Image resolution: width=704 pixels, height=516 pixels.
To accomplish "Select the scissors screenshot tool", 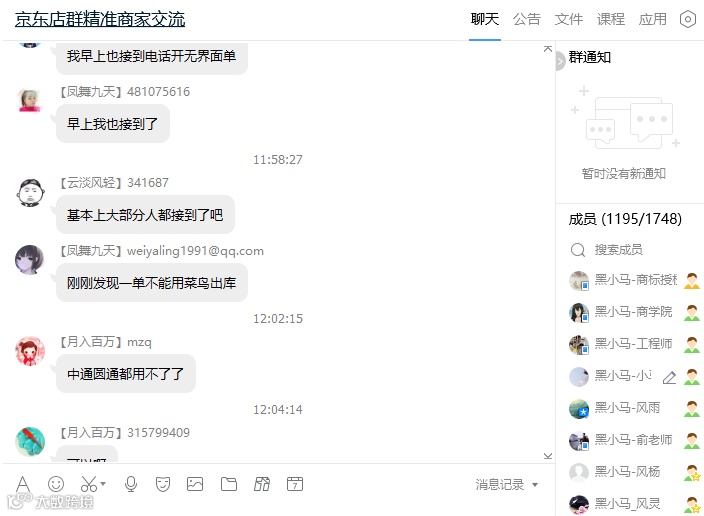I will pyautogui.click(x=88, y=484).
